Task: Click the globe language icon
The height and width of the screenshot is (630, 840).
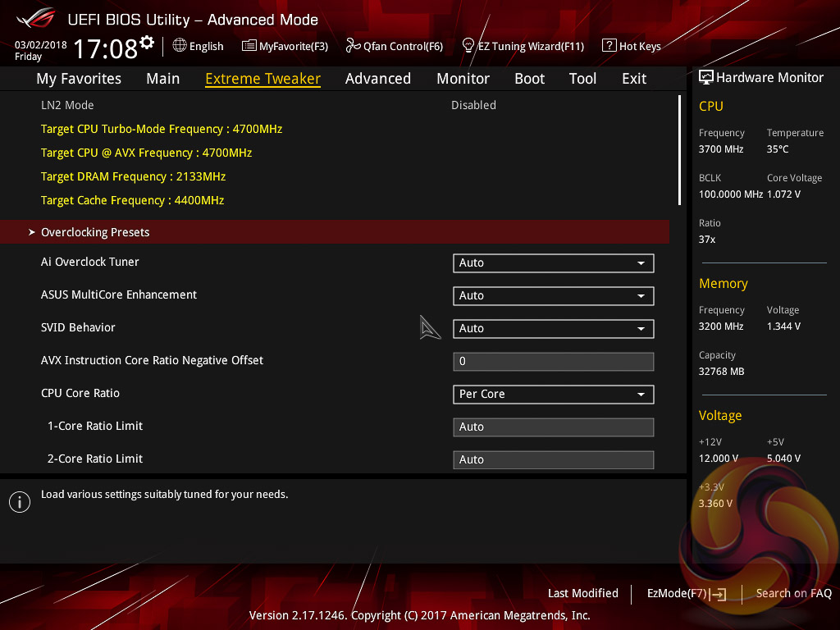Action: tap(180, 46)
